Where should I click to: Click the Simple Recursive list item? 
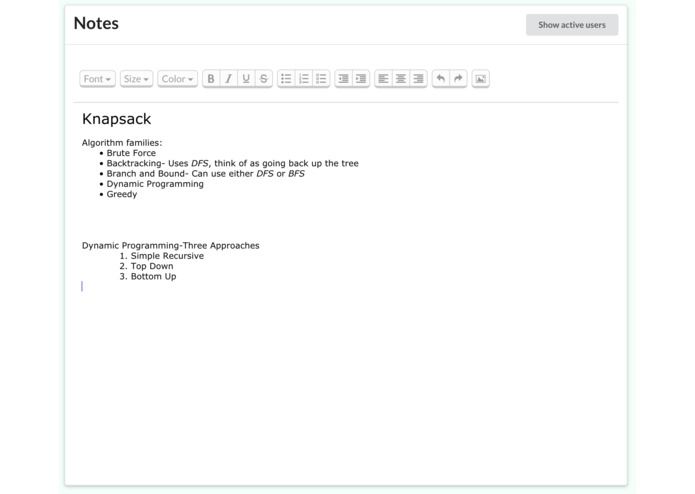[167, 256]
